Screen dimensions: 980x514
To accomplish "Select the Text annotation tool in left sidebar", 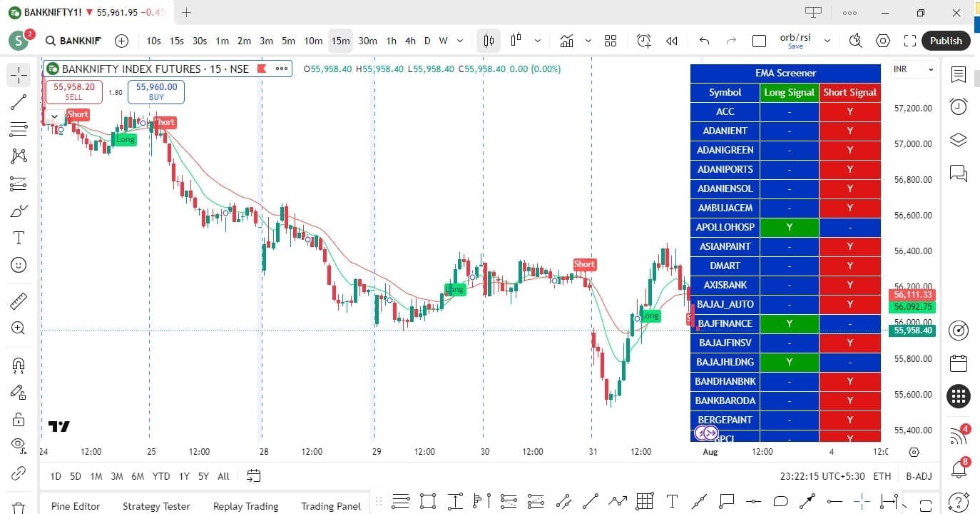I will 19,238.
